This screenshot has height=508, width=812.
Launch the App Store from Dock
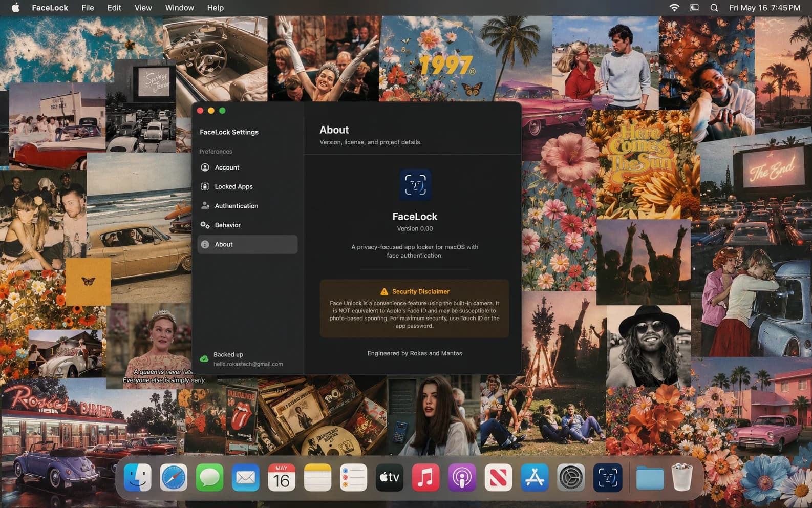tap(535, 478)
